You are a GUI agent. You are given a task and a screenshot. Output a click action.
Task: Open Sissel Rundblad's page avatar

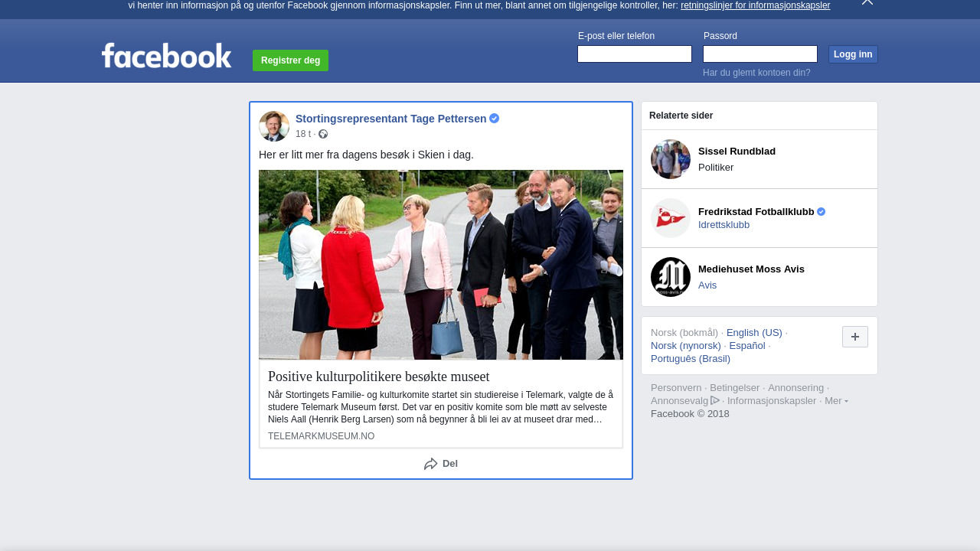(x=671, y=159)
